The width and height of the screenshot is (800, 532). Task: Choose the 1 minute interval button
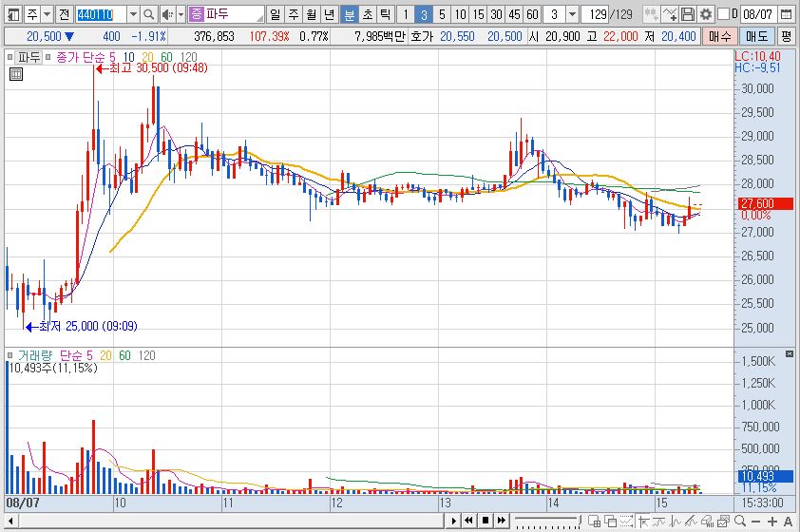[406, 14]
